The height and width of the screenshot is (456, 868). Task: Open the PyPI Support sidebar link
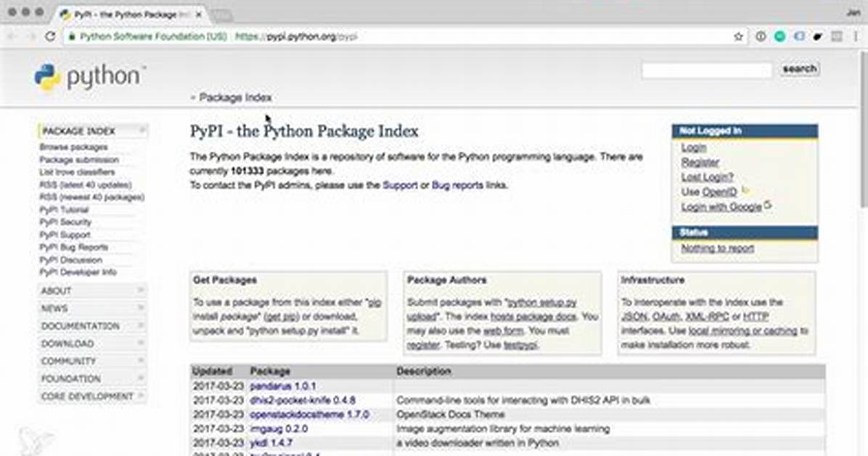click(65, 235)
